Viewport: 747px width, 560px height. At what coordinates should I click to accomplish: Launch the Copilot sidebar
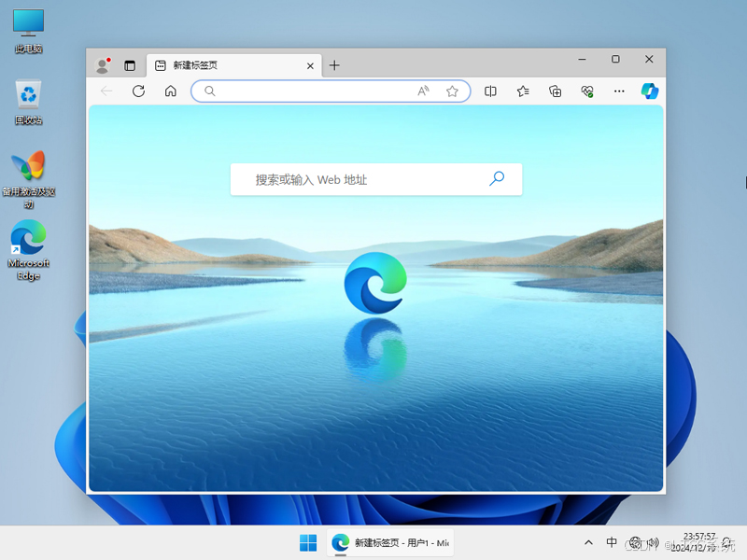[650, 91]
